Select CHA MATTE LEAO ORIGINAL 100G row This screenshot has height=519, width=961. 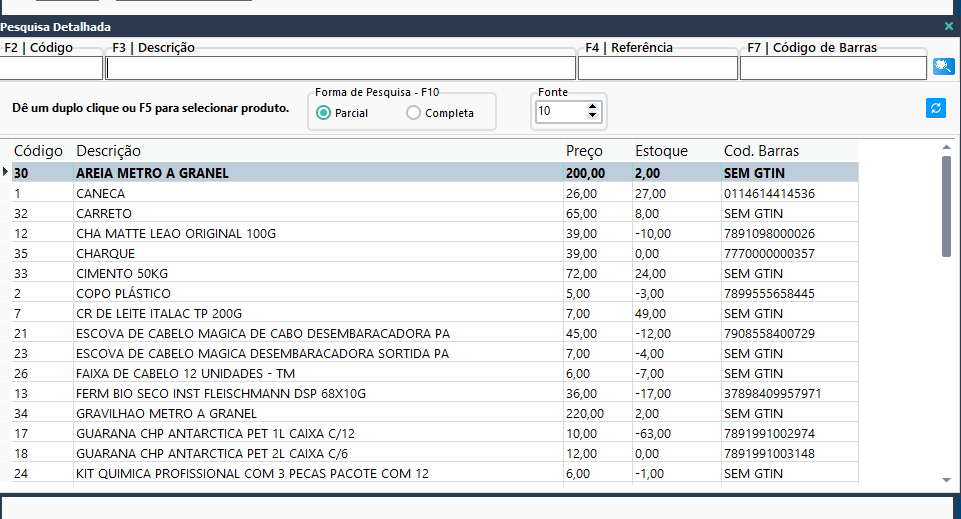(x=435, y=233)
